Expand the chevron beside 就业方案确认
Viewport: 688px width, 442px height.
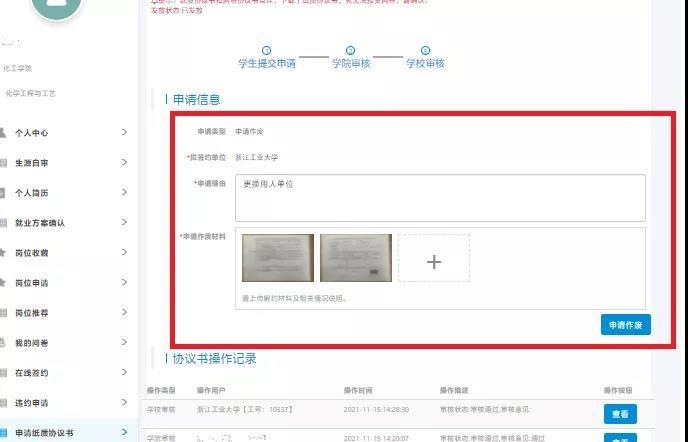pos(124,222)
